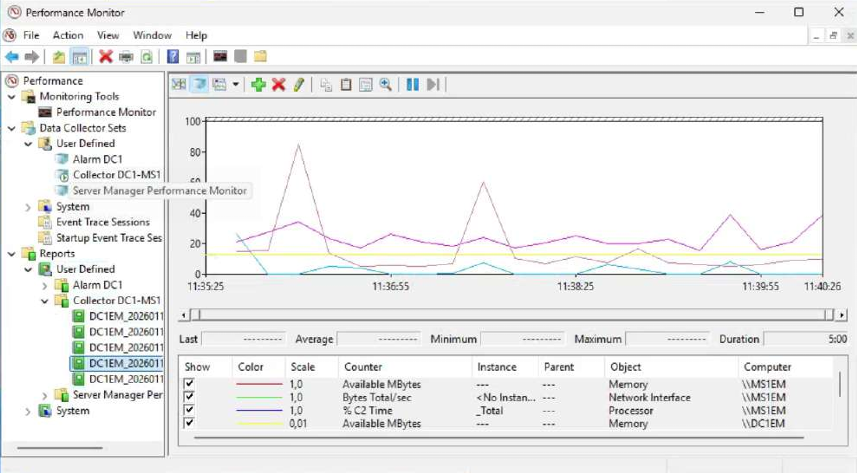
Task: Toggle Show checkbox for Bytes Total/sec
Action: (x=189, y=396)
